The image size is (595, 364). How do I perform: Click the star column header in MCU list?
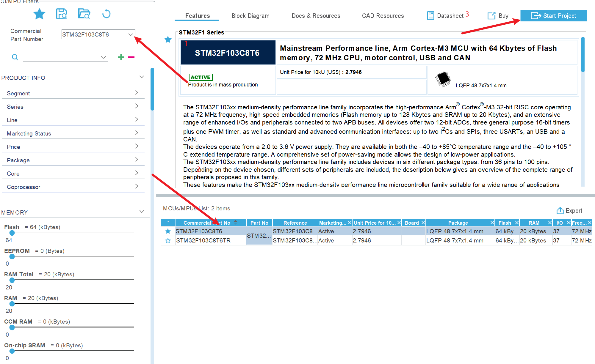click(168, 223)
